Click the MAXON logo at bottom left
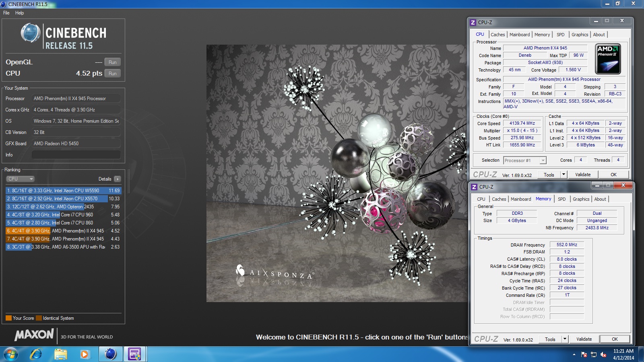The height and width of the screenshot is (362, 644). coord(34,335)
